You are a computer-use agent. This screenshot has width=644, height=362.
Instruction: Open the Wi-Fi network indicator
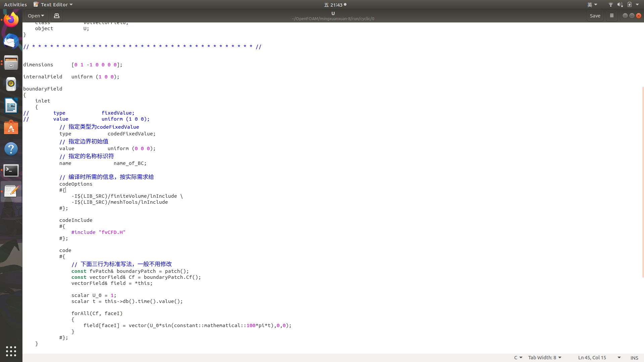tap(610, 5)
